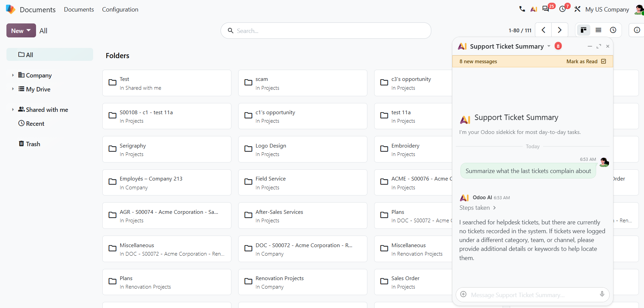
Task: Open the Odoo AI icon in top bar
Action: 534,9
